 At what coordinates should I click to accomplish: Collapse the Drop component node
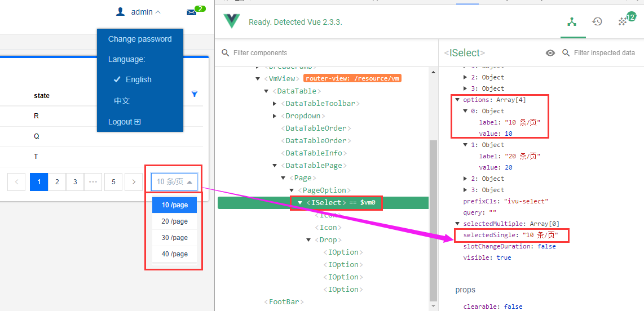(x=308, y=240)
